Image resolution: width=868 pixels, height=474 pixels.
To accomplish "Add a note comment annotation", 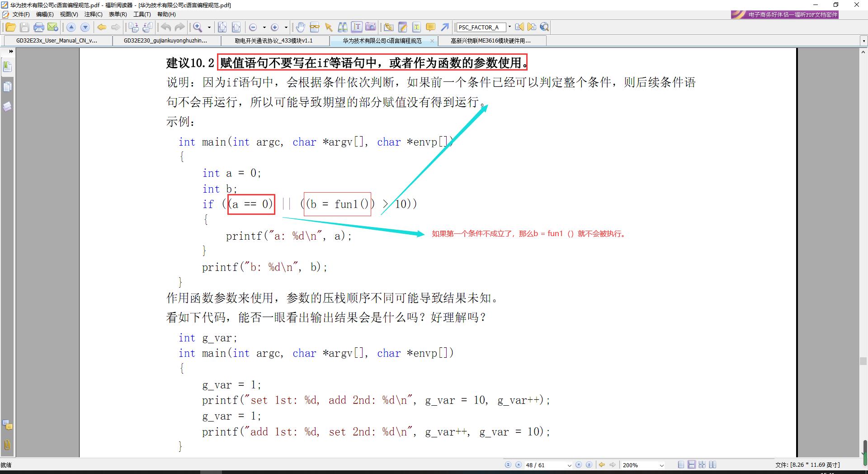I will [431, 27].
